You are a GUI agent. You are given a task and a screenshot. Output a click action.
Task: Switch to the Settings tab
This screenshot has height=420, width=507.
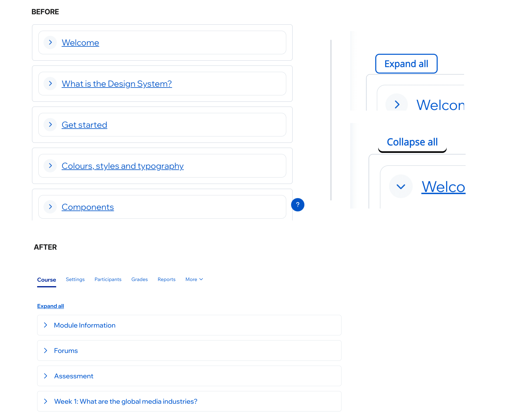75,279
